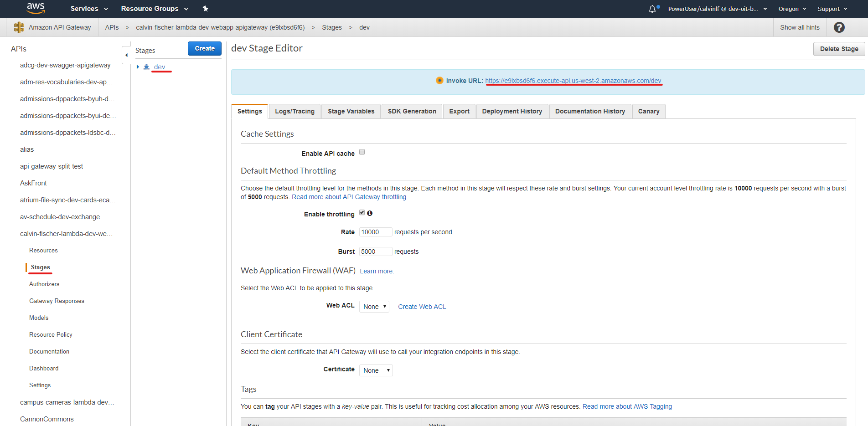868x426 pixels.
Task: Open the notifications bell
Action: point(652,9)
